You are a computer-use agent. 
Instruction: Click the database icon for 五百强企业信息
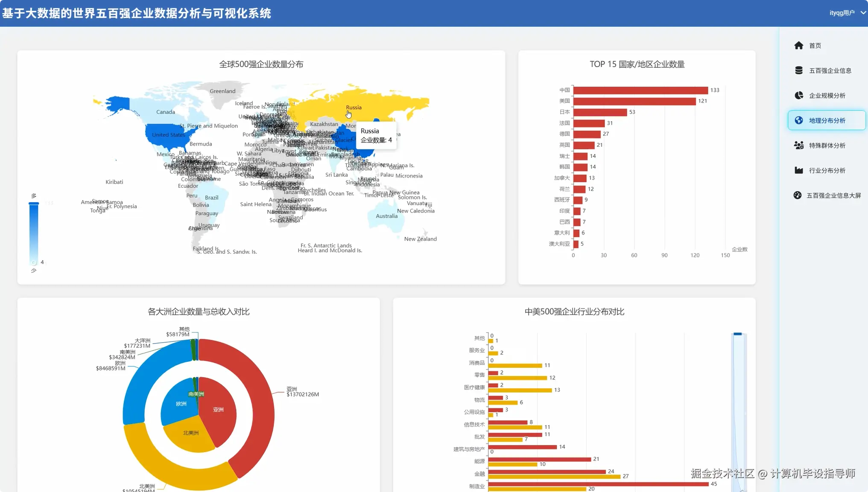(798, 70)
